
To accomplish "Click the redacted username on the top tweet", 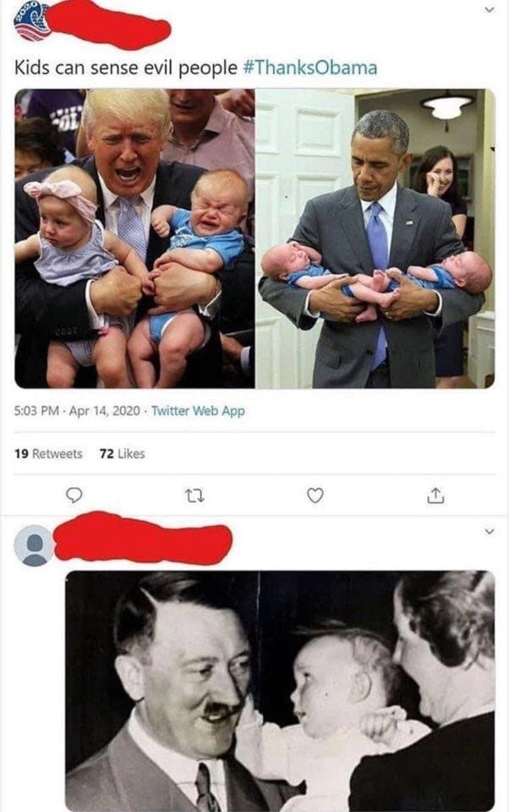I will [x=110, y=25].
